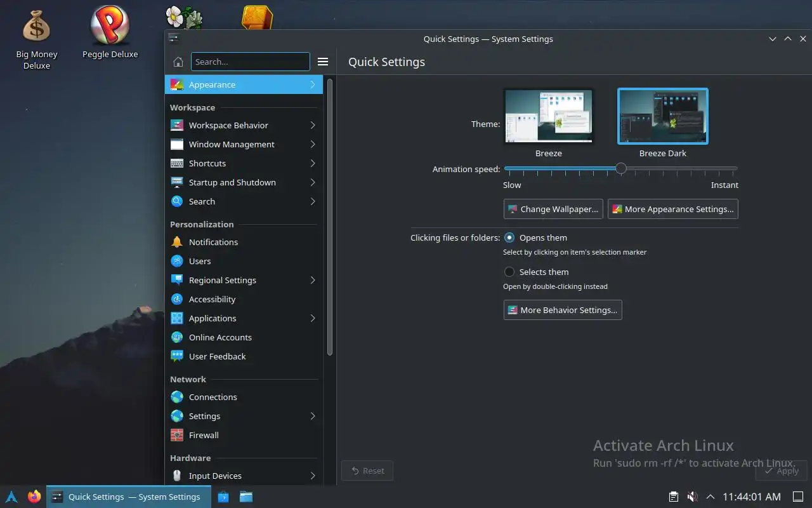812x508 pixels.
Task: Expand the Shortcuts chevron arrow
Action: (x=313, y=163)
